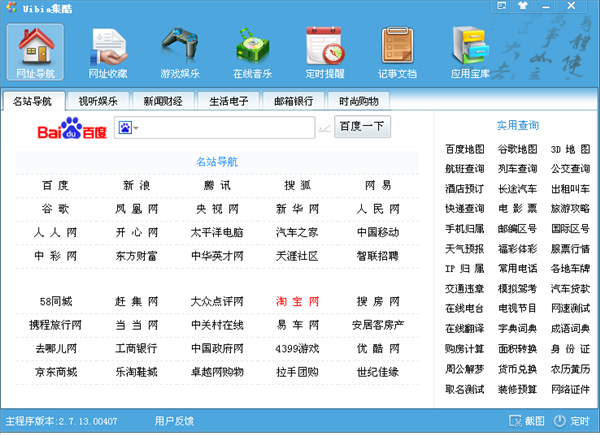Screen dimensions: 600x435
Task: Open the 腾讯 link
Action: [217, 186]
